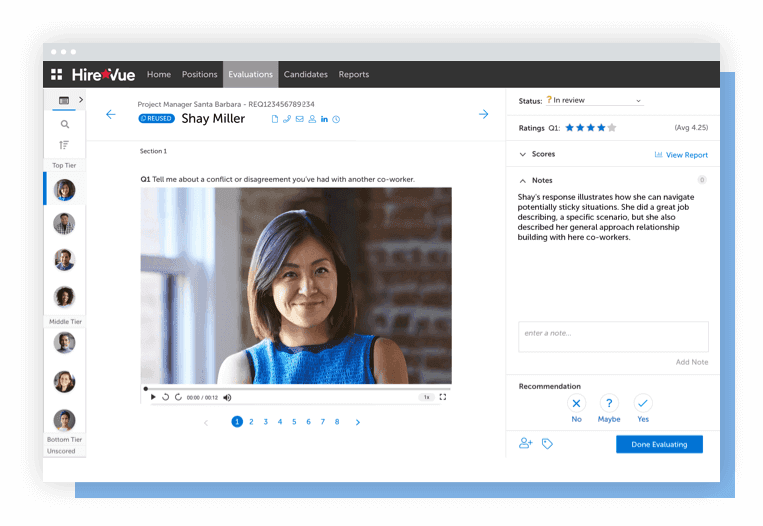Open the Candidates menu tab
Image resolution: width=763 pixels, height=526 pixels.
pyautogui.click(x=306, y=74)
